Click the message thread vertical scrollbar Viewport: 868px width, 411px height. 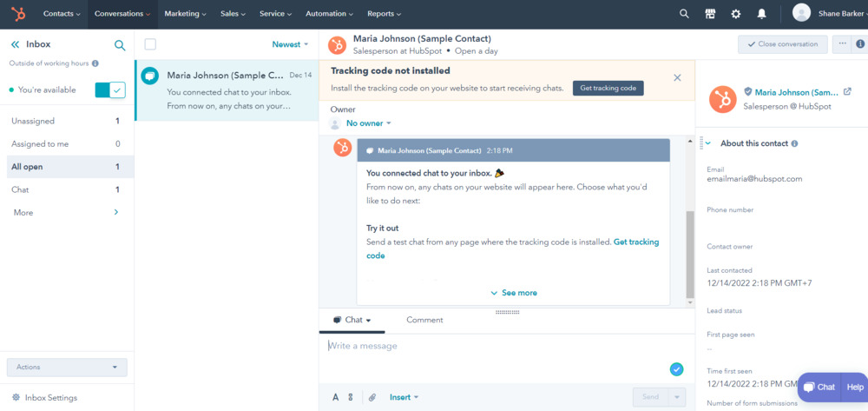(690, 254)
